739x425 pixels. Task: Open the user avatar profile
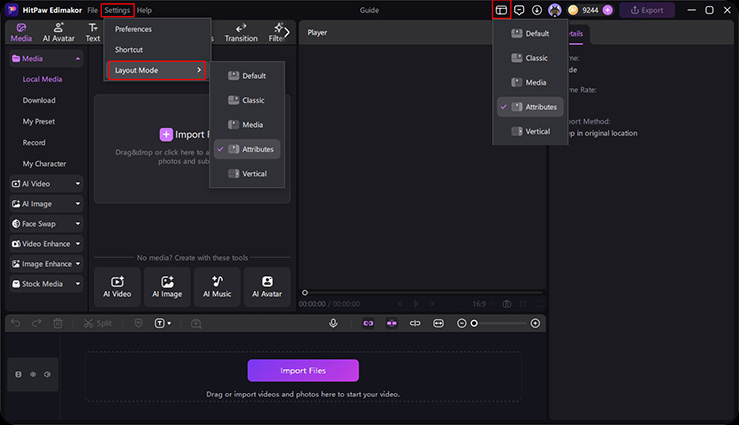tap(555, 10)
